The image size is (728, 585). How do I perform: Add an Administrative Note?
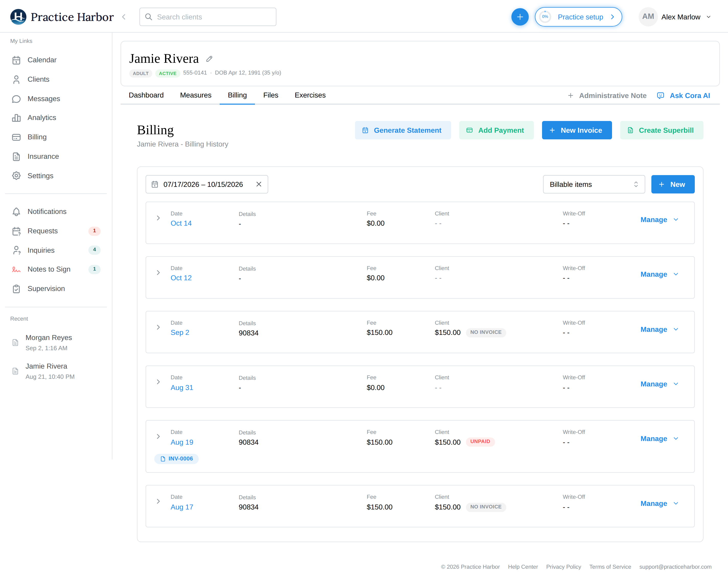607,96
